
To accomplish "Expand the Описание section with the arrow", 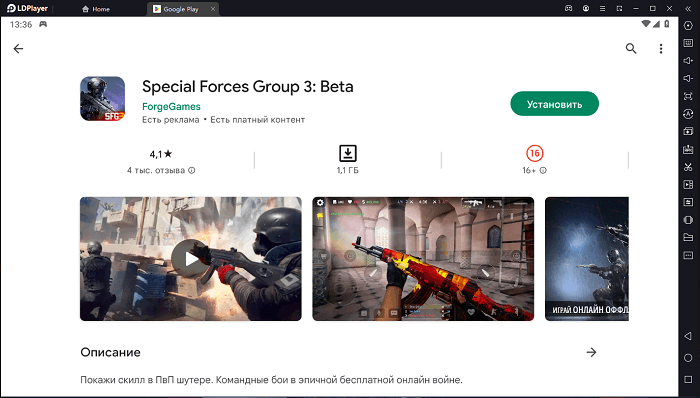I will (591, 352).
